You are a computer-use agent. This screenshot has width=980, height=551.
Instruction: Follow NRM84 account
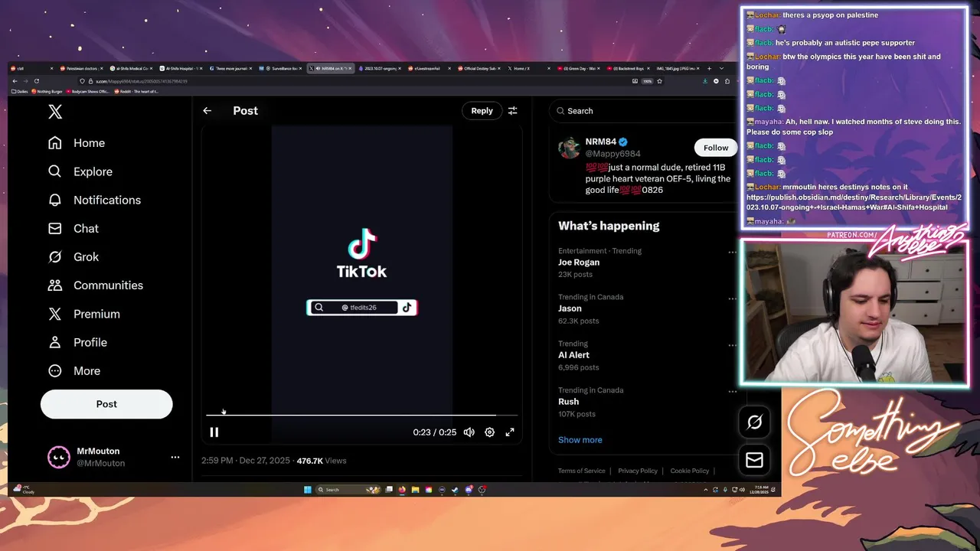point(716,148)
